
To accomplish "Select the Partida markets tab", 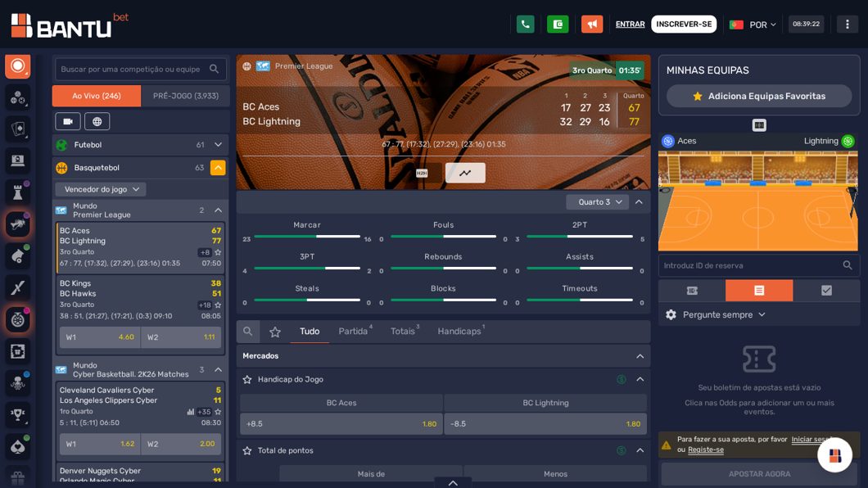I will 355,332.
